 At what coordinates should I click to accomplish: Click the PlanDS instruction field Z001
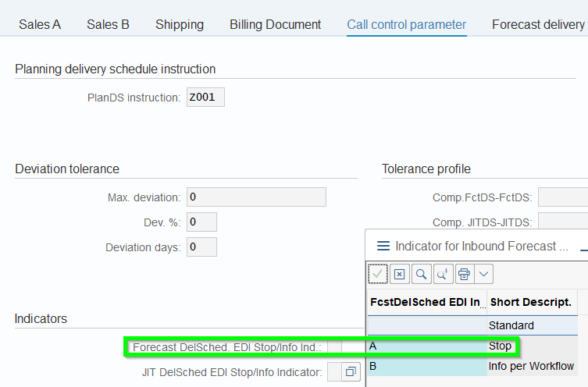(x=205, y=98)
